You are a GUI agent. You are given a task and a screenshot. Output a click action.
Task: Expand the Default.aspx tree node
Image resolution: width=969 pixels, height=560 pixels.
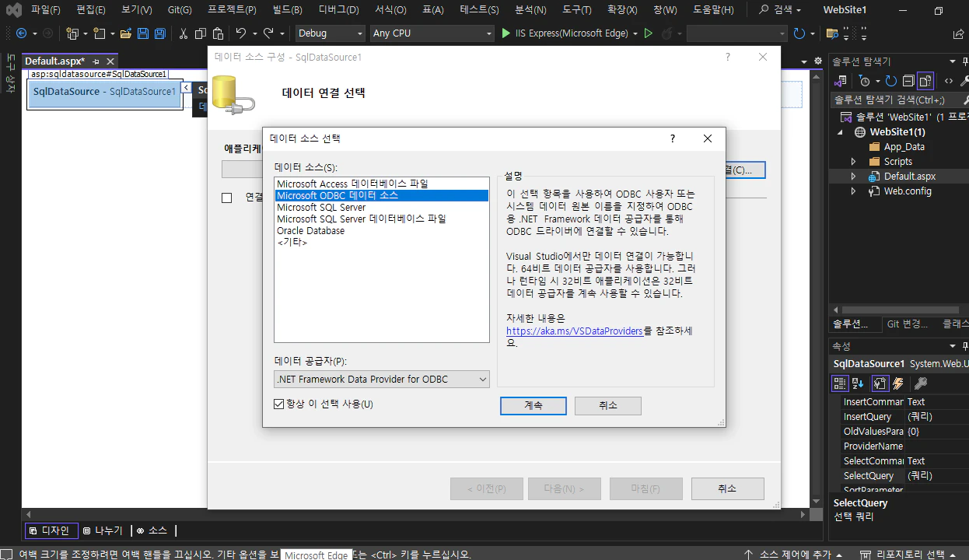(x=853, y=177)
